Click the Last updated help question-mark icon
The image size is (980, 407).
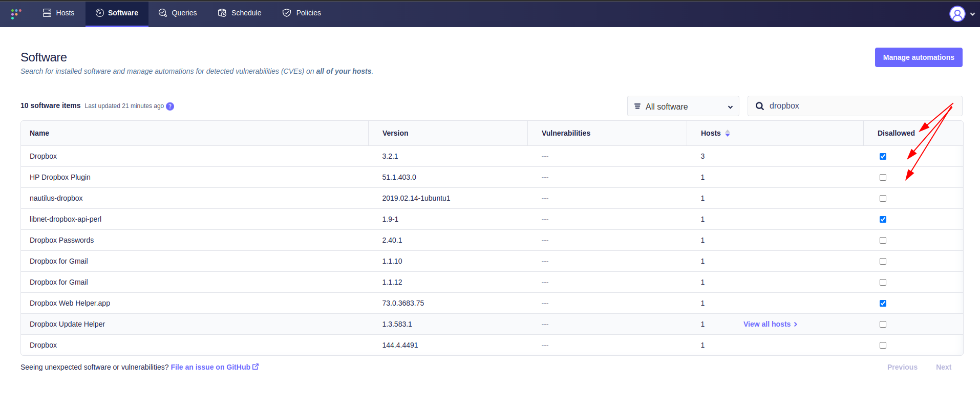click(170, 106)
